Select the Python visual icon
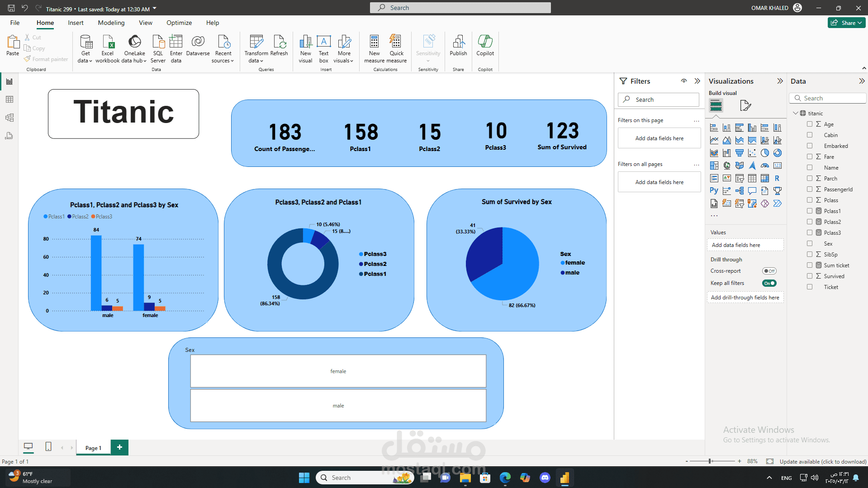 coord(714,191)
